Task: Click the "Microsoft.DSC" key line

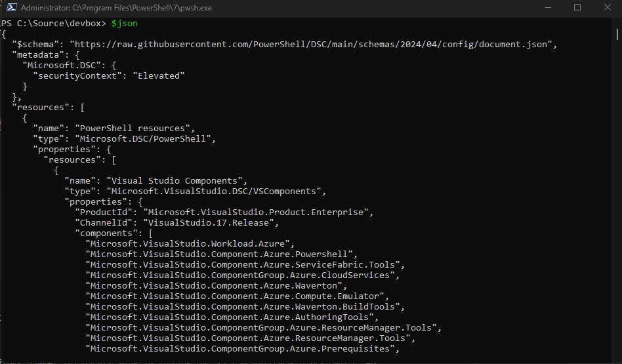Action: click(70, 66)
